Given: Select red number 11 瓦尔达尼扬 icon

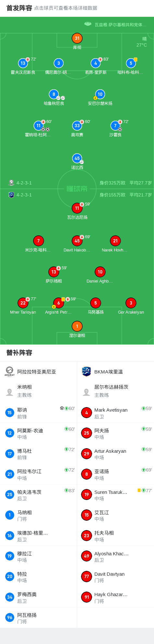Looking at the screenshot, I should tap(77, 208).
